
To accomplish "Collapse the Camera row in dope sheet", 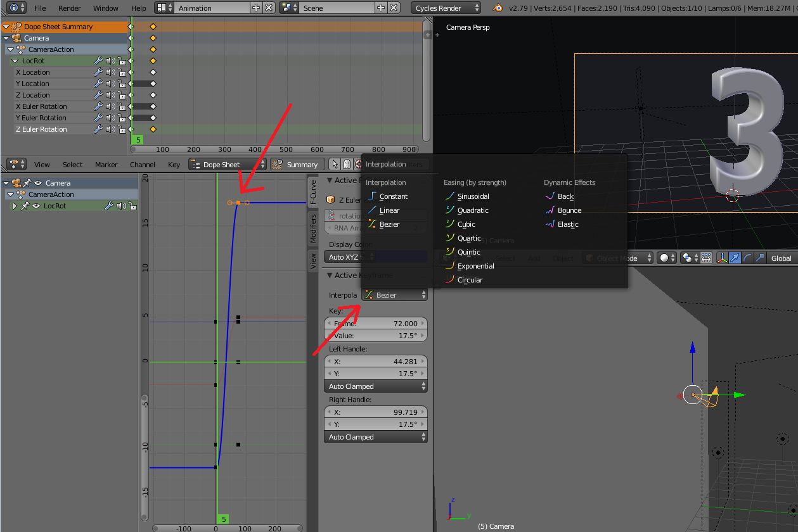I will (x=6, y=38).
